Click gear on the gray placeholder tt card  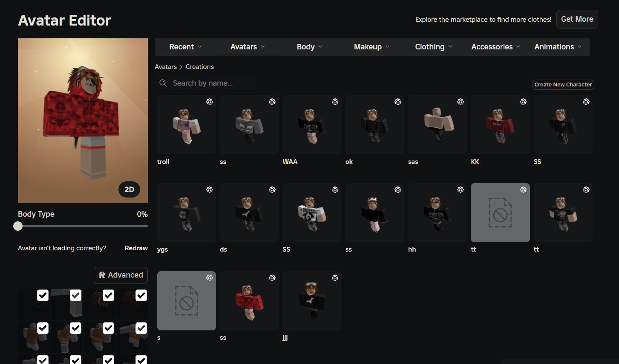pos(523,189)
